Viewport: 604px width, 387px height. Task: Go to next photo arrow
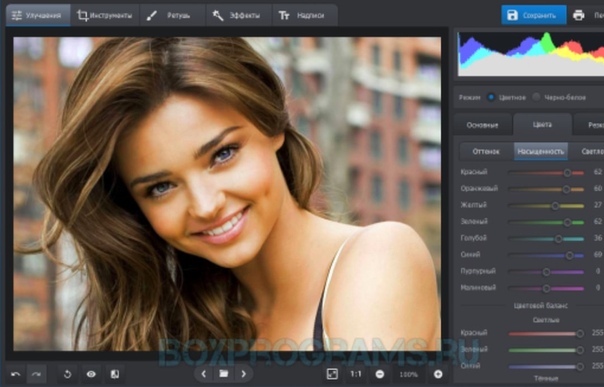pyautogui.click(x=243, y=374)
